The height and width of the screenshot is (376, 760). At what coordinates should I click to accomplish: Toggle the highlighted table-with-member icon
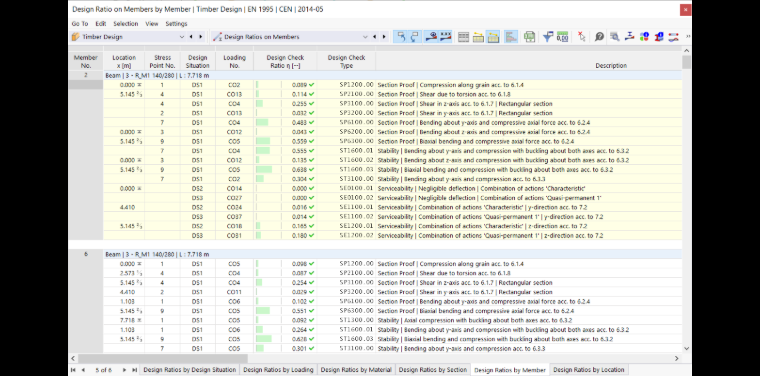[x=493, y=37]
